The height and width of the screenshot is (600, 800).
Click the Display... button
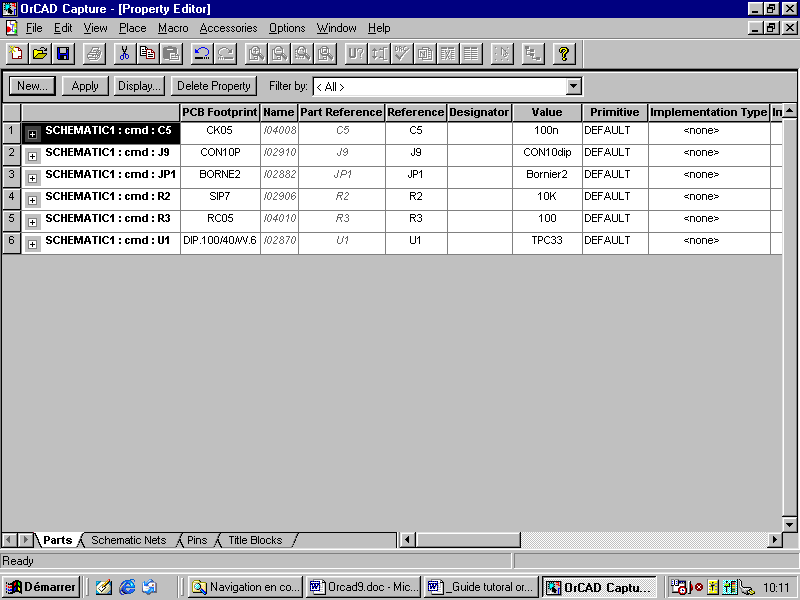click(x=139, y=86)
